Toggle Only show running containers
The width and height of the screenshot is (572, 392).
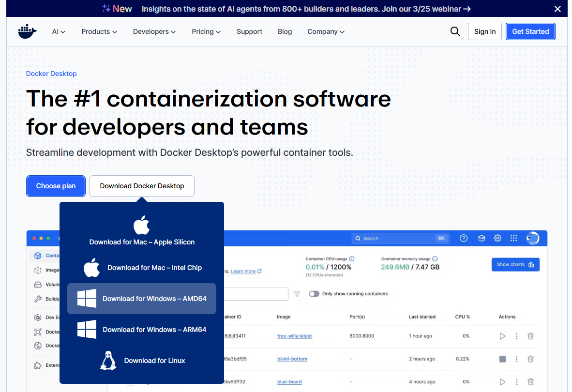pos(314,294)
